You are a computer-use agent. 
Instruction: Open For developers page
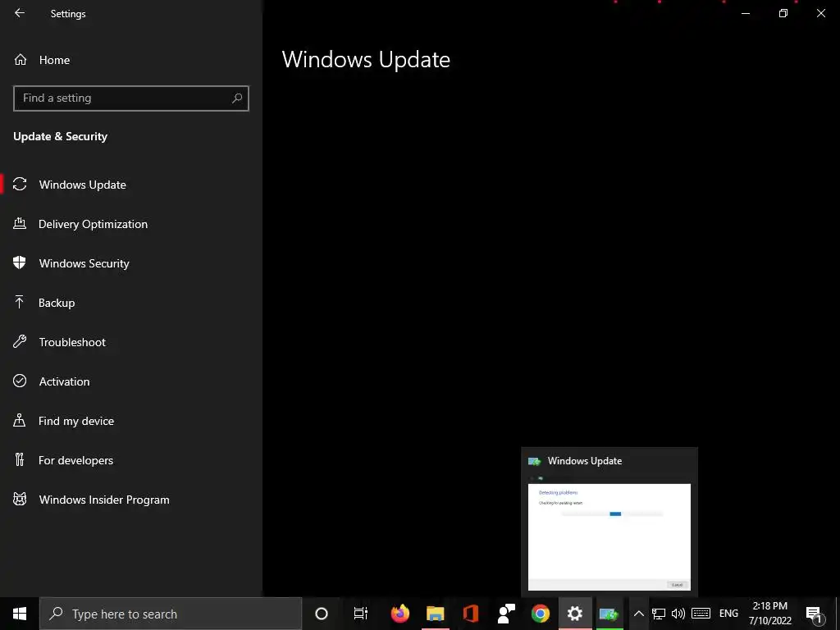click(x=131, y=460)
